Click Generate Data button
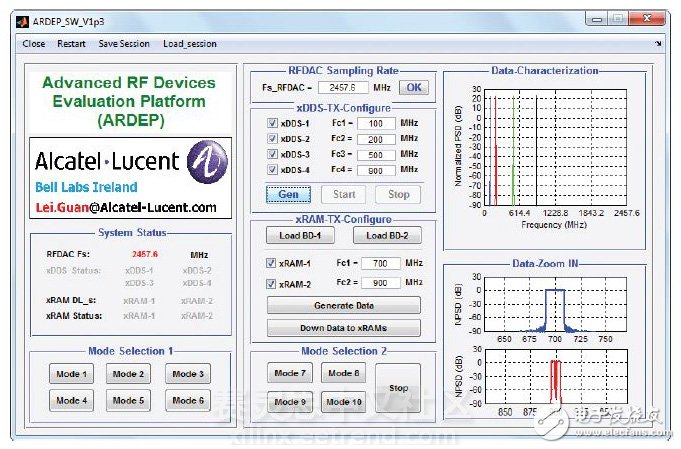This screenshot has height=449, width=681. pos(343,306)
